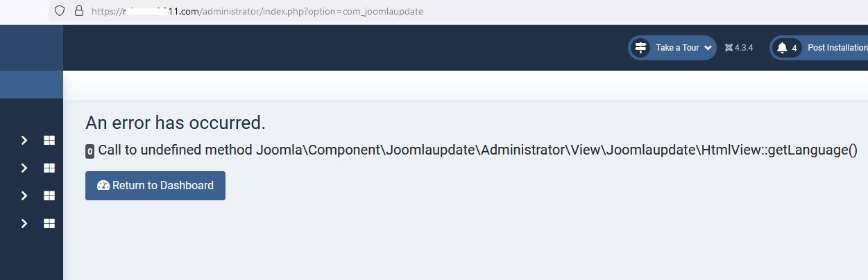The width and height of the screenshot is (868, 280).
Task: Click the fourth sidebar grid dashboard icon
Action: [x=49, y=223]
